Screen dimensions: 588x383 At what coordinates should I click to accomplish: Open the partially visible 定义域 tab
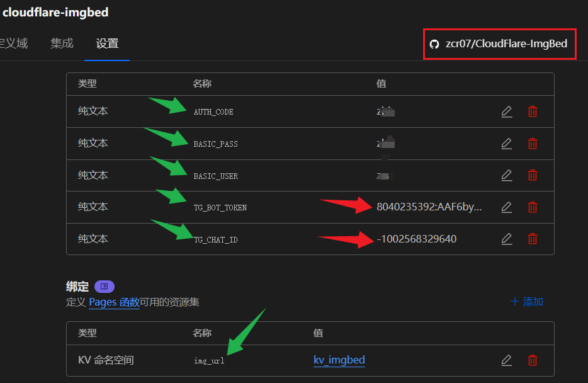point(14,43)
